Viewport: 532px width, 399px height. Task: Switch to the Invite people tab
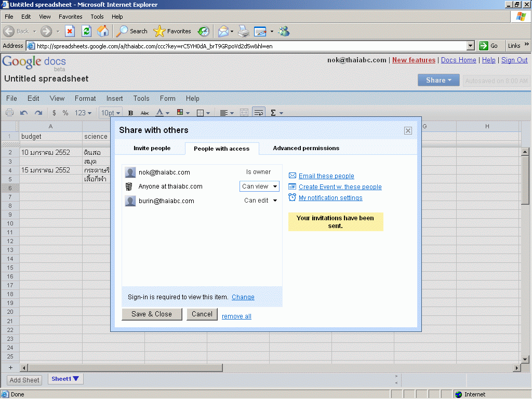152,148
